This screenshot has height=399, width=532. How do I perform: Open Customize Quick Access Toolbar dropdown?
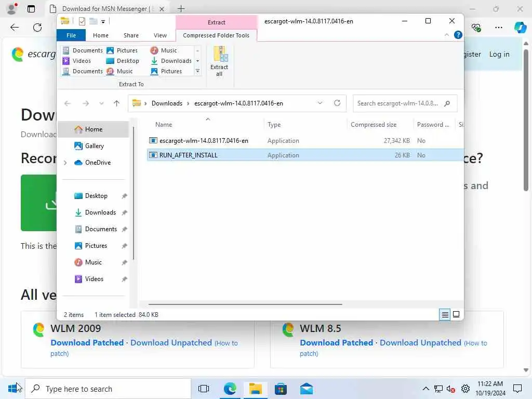coord(103,22)
